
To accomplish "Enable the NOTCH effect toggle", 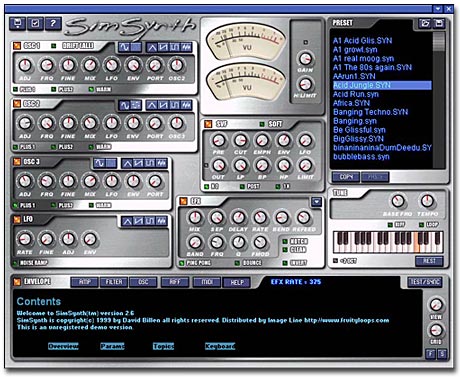I will [285, 242].
